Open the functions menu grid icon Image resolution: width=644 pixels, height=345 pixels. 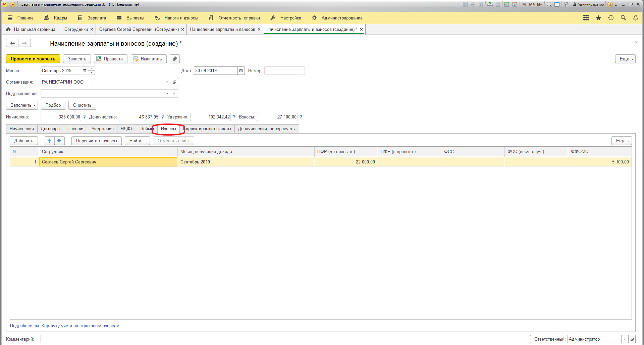[x=586, y=18]
